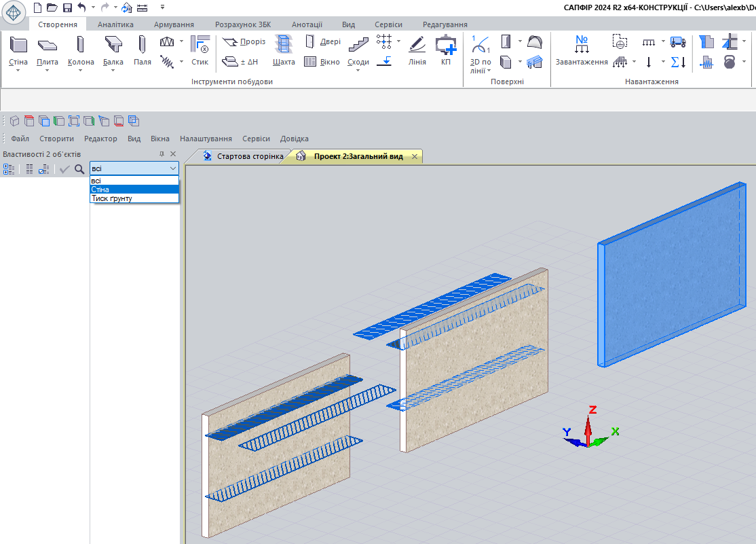Expand the Стіна wall tool dropdown
This screenshot has height=544, width=756.
click(18, 70)
